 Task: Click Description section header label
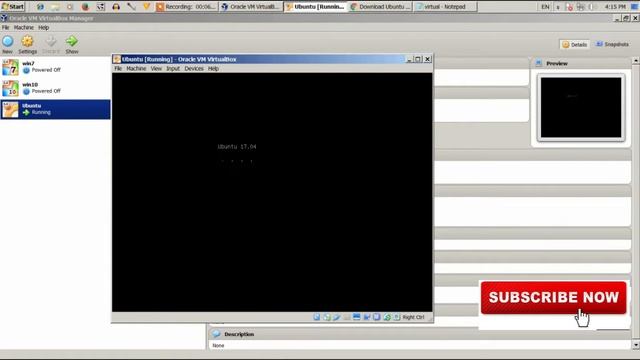[x=239, y=334]
